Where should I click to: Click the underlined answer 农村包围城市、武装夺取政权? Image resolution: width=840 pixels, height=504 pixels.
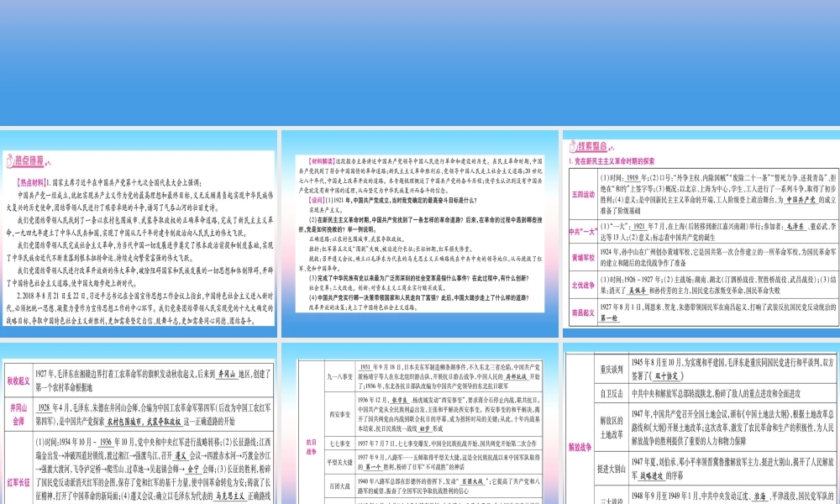coord(144,422)
